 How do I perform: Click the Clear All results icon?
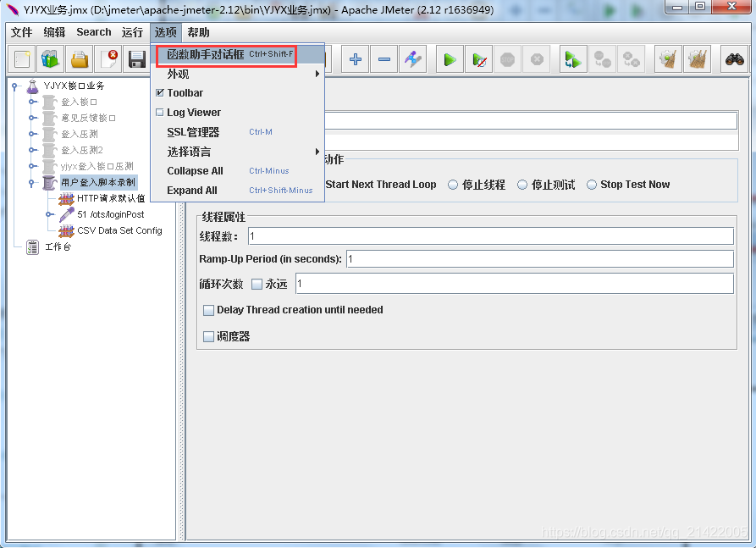click(698, 59)
